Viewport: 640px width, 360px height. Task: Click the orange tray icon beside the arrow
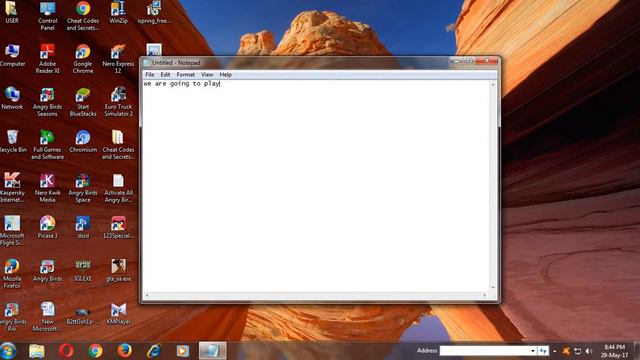[x=566, y=351]
